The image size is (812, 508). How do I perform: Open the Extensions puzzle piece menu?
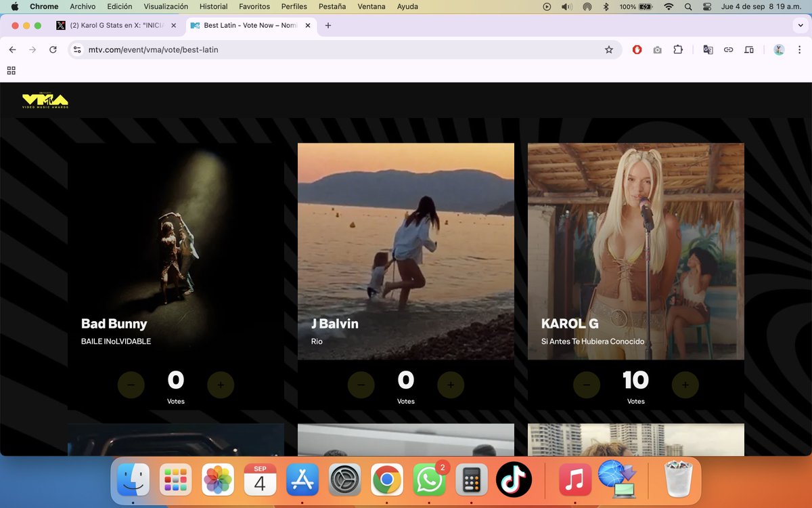tap(678, 49)
